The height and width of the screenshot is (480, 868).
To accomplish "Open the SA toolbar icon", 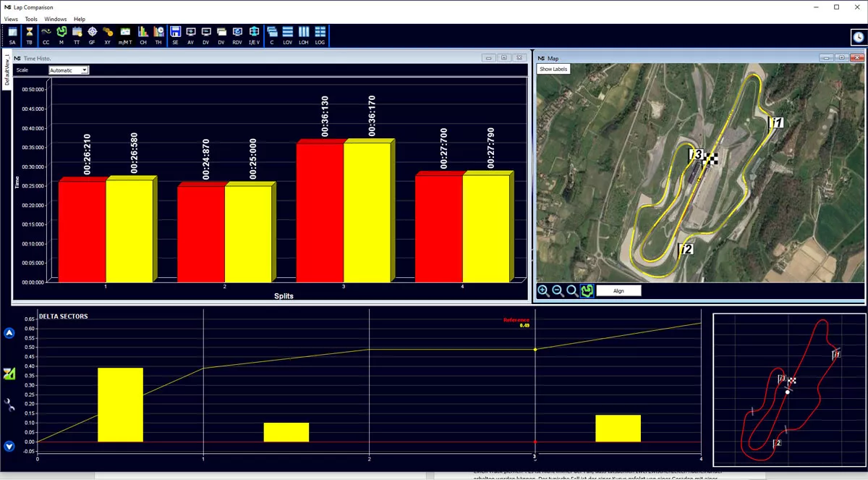I will click(x=12, y=35).
